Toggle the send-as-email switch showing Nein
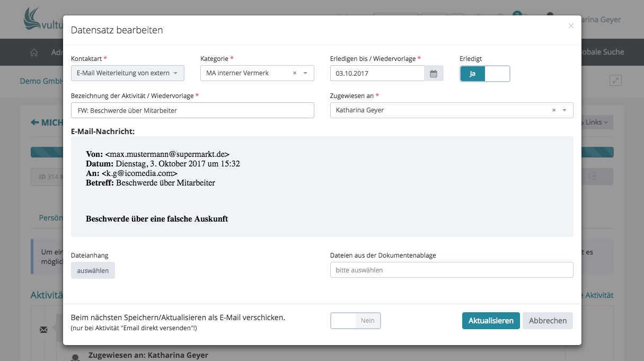 [355, 321]
